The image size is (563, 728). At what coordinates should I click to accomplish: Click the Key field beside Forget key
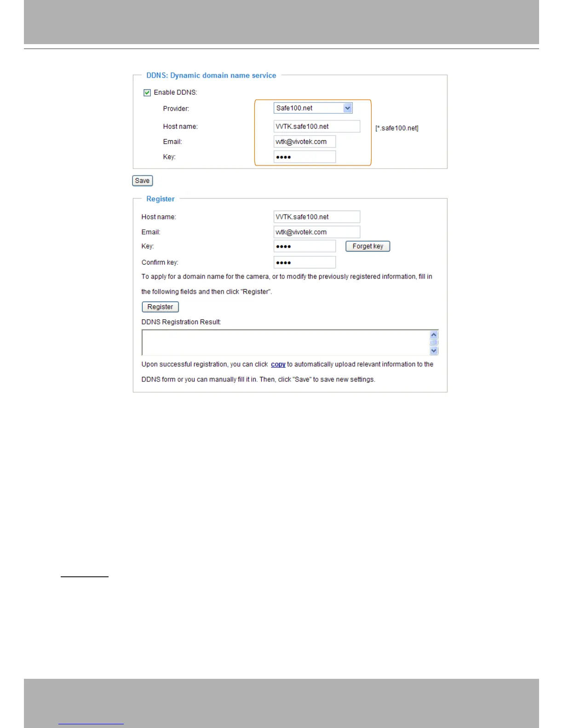point(304,246)
